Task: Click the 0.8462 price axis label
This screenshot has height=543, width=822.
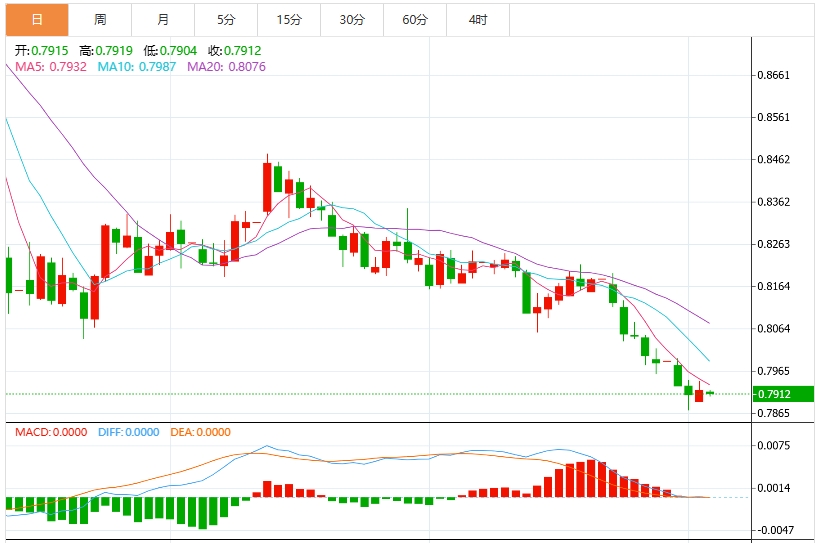Action: (x=773, y=160)
